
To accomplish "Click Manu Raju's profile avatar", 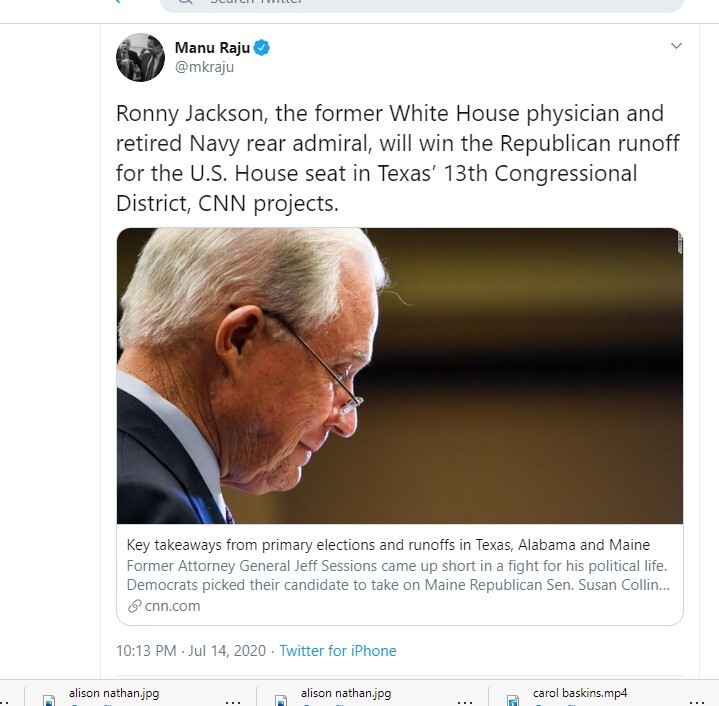I will [x=140, y=58].
